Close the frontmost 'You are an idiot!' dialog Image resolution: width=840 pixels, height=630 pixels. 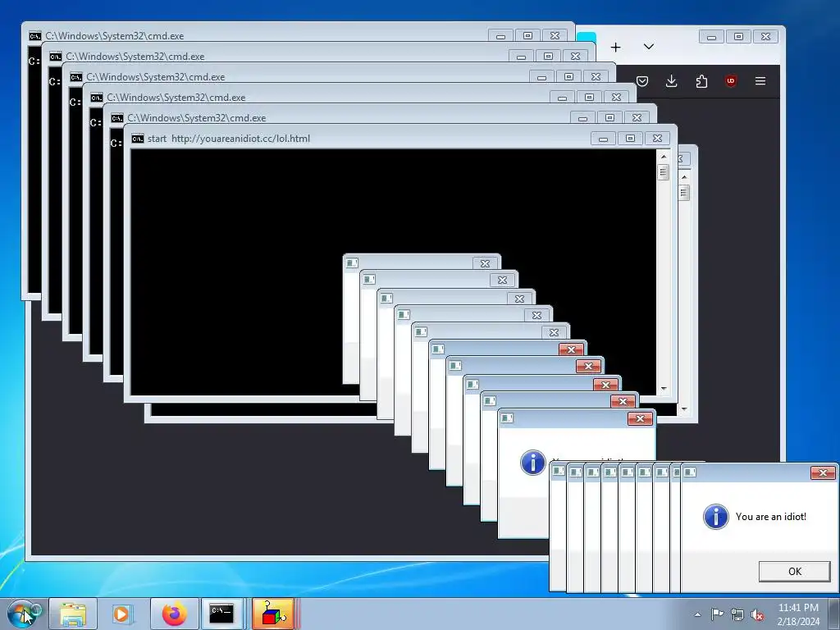coord(823,472)
